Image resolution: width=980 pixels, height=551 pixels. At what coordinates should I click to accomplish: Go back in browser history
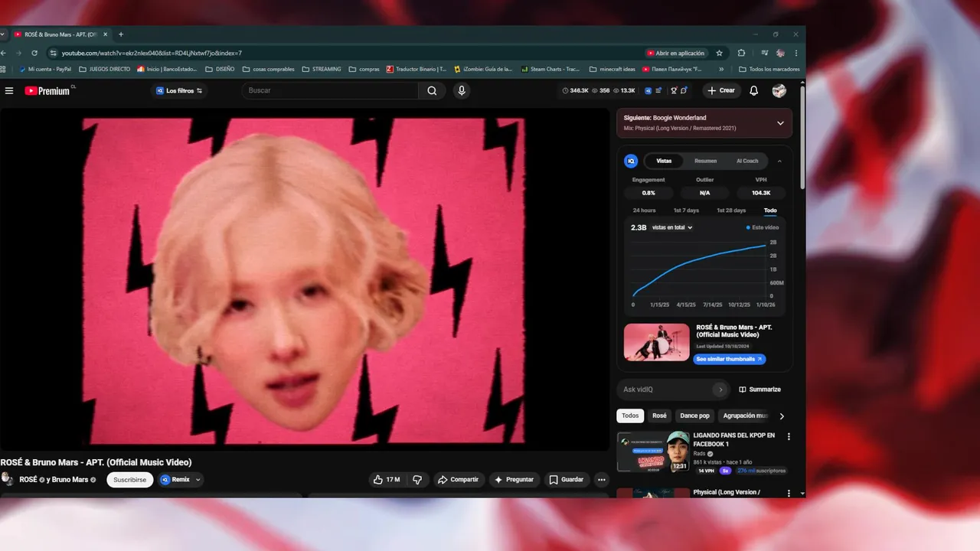[4, 53]
